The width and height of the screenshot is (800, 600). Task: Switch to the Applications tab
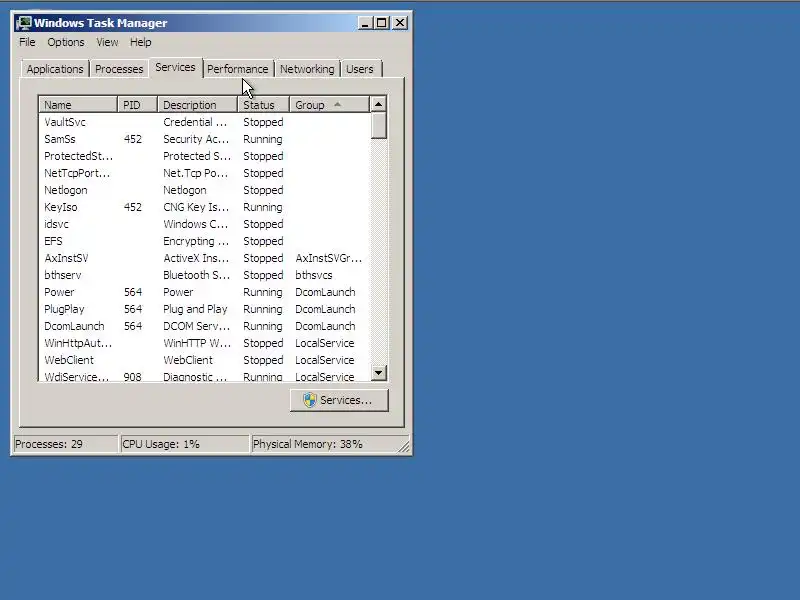tap(55, 69)
